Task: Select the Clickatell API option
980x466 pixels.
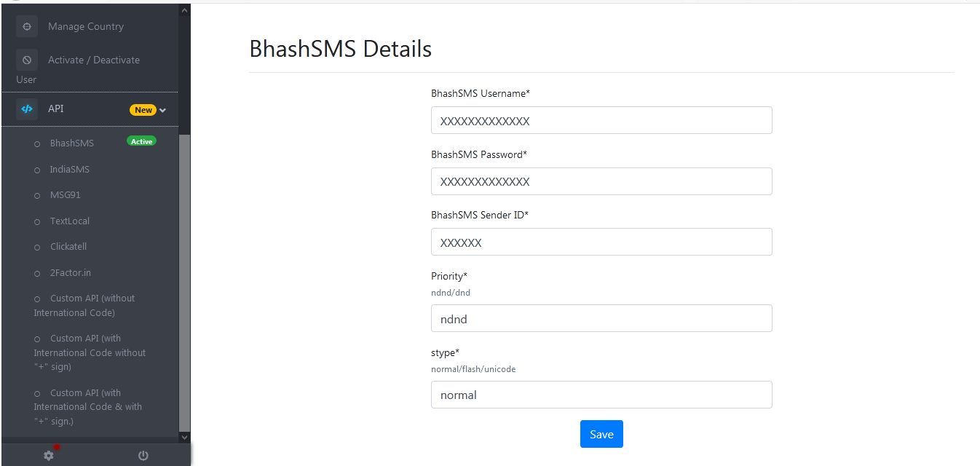Action: coord(68,247)
